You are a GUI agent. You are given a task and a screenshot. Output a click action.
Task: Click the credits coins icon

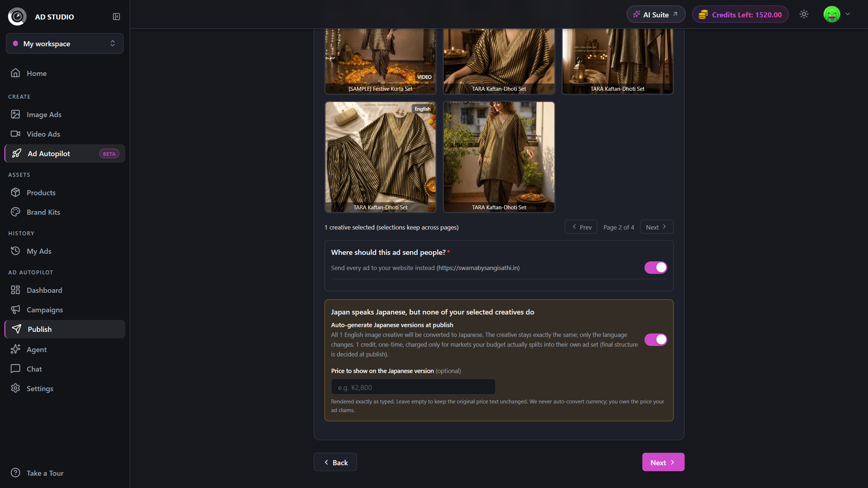[x=703, y=14]
